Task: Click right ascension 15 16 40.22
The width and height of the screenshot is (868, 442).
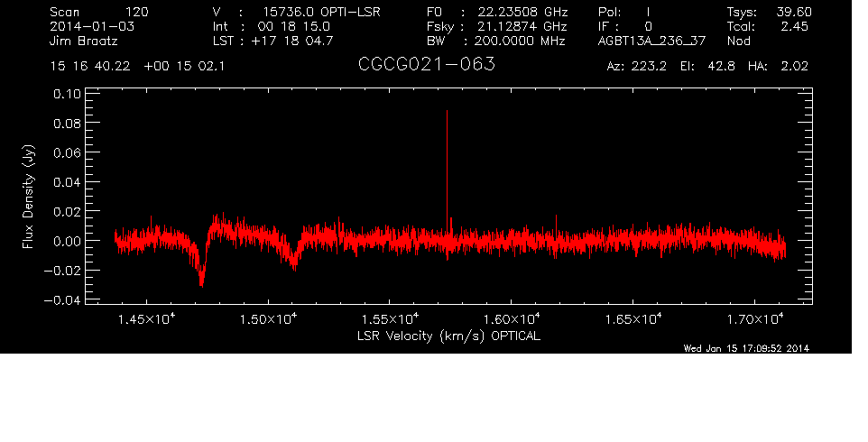Action: [x=90, y=67]
